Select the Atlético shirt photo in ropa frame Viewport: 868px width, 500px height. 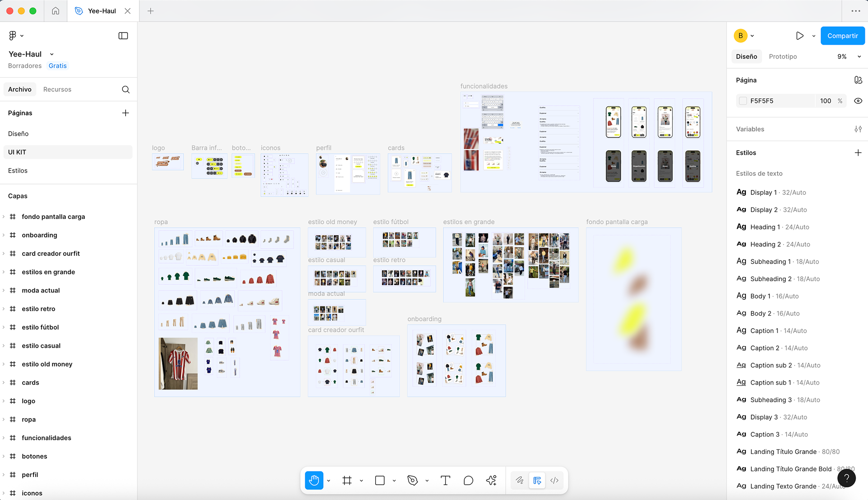tap(178, 363)
